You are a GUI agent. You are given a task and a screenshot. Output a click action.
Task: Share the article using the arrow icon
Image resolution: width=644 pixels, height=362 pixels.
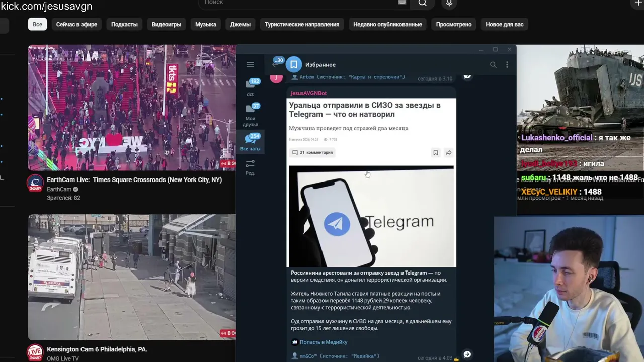point(448,152)
